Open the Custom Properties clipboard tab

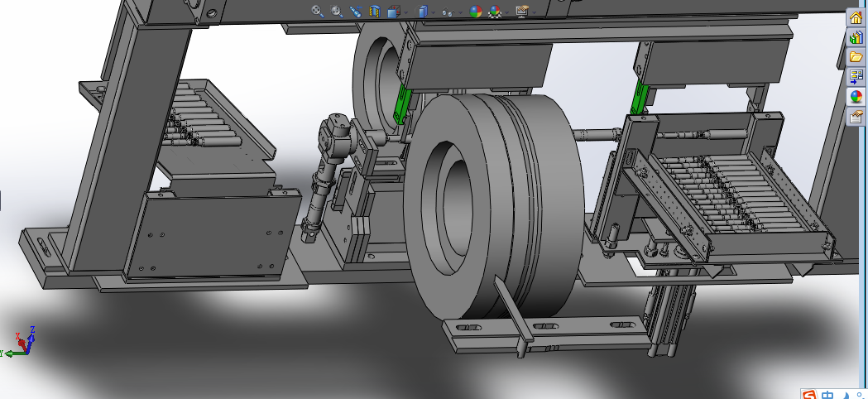click(x=856, y=117)
